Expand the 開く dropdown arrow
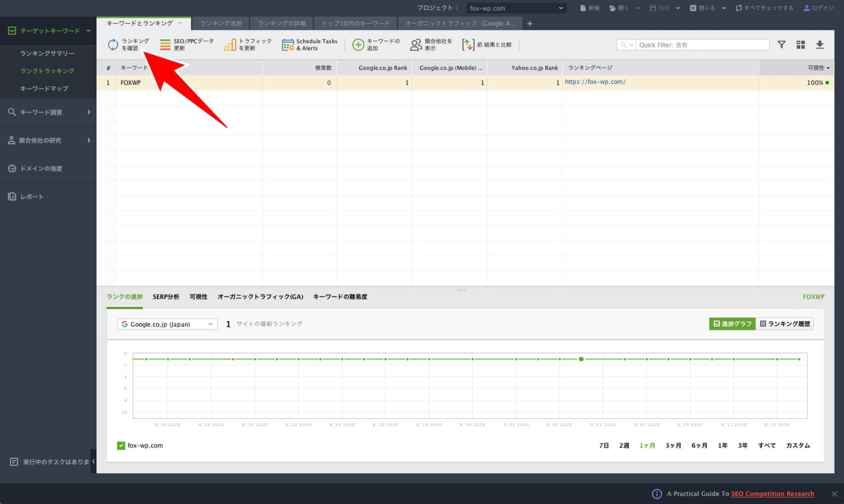Screen dimensions: 844x504 point(638,8)
